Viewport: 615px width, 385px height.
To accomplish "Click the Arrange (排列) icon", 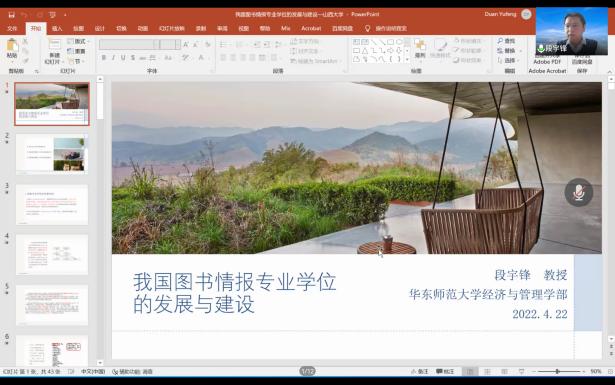I will [x=420, y=48].
